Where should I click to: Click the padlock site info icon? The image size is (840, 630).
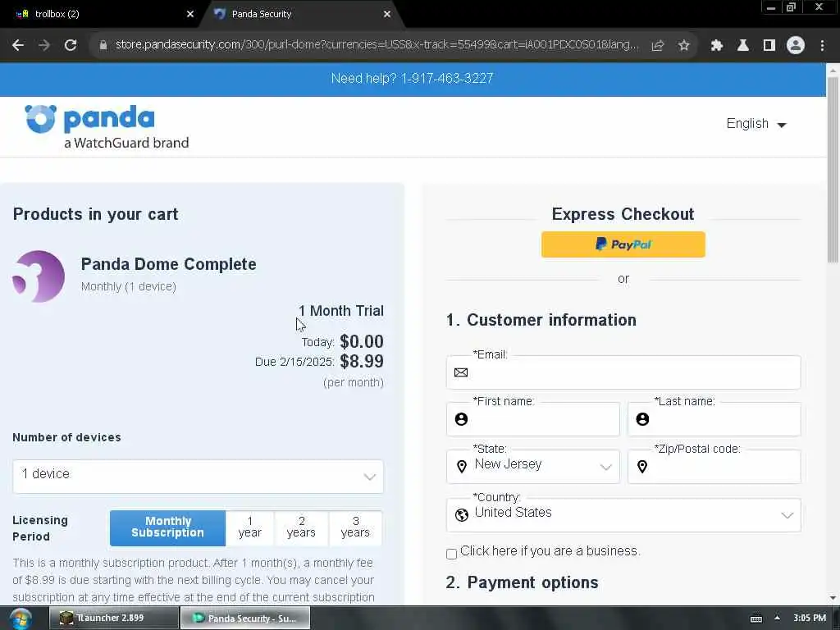coord(103,46)
